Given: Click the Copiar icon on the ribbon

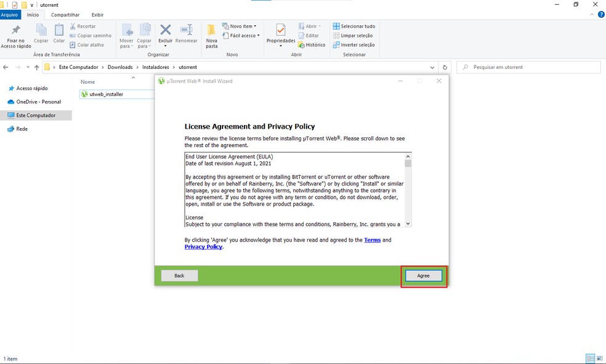Looking at the screenshot, I should (41, 35).
